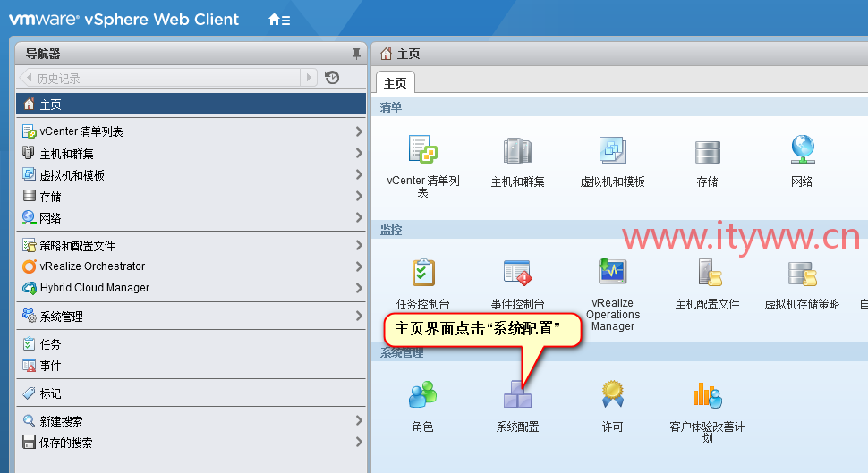Expand 存储 chevron in navigator
This screenshot has height=473, width=868.
coord(359,196)
